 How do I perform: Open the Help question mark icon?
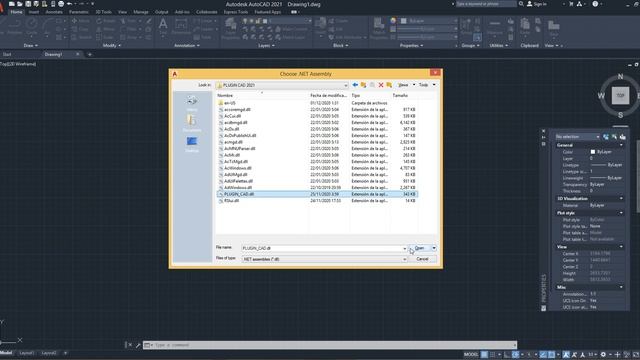(x=595, y=4)
